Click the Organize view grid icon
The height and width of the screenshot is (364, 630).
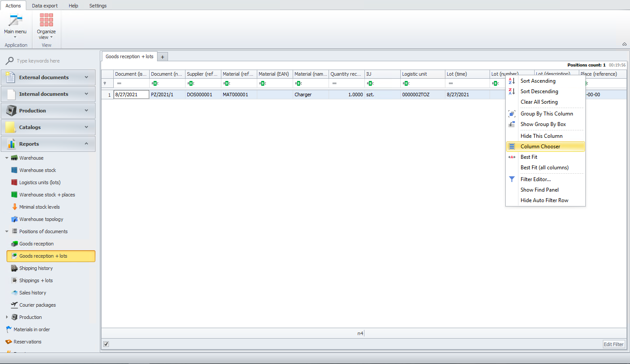click(46, 21)
